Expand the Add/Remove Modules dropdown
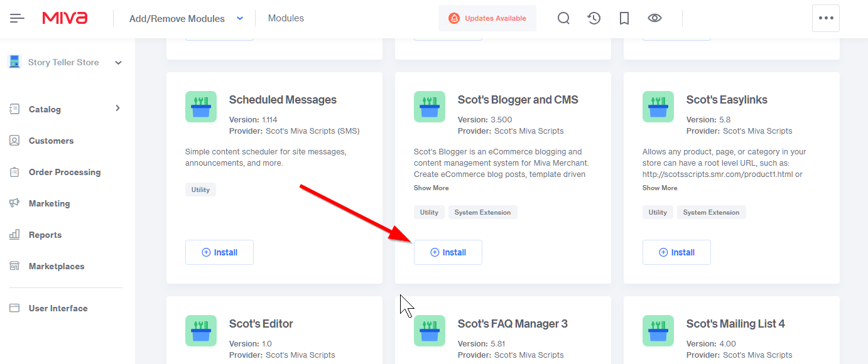The image size is (868, 364). tap(240, 18)
